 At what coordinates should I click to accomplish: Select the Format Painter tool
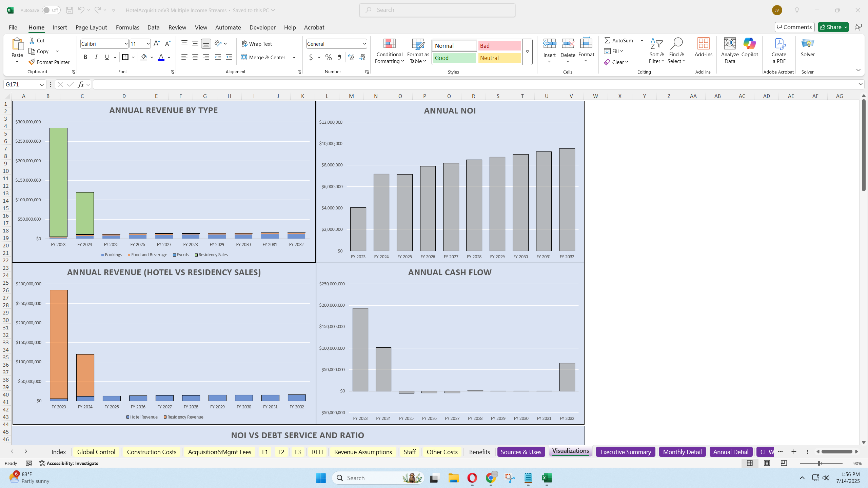pos(49,62)
